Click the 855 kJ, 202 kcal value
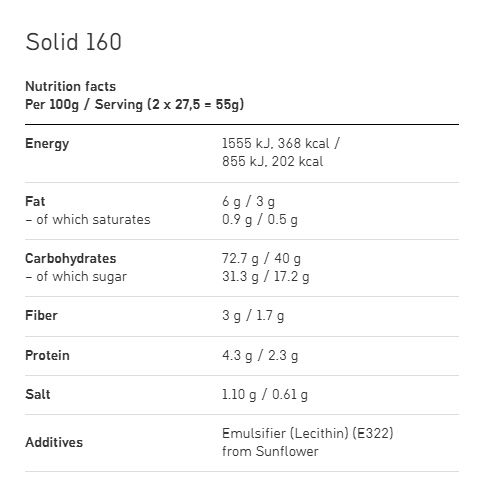The image size is (483, 490). click(272, 162)
